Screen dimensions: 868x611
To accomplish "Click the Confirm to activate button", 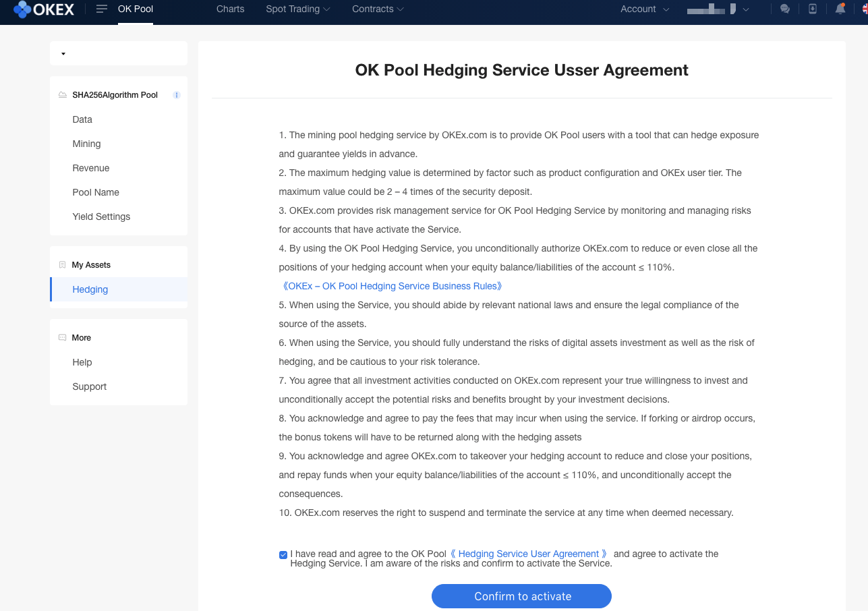I will tap(521, 596).
